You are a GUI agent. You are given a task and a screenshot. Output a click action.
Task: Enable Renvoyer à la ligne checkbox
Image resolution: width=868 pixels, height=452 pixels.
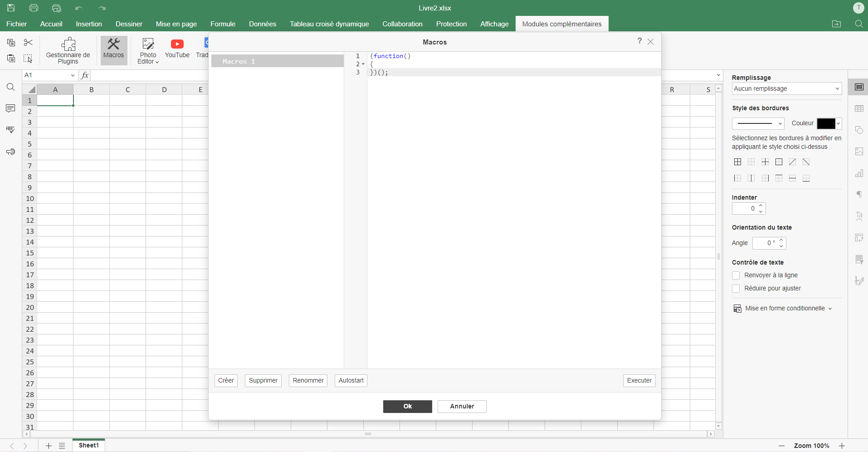[736, 275]
